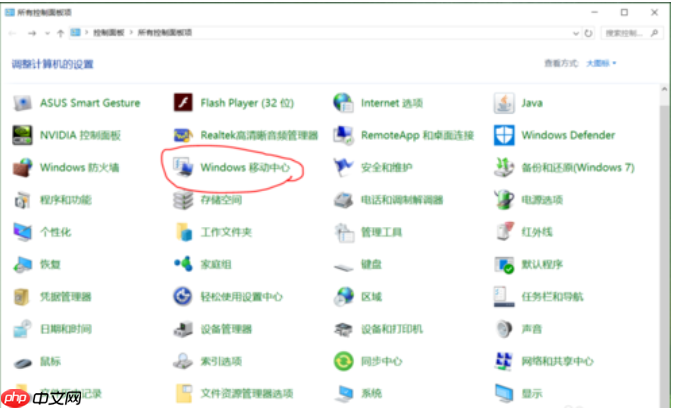Expand the address bar history chevron
The height and width of the screenshot is (408, 673).
click(576, 33)
